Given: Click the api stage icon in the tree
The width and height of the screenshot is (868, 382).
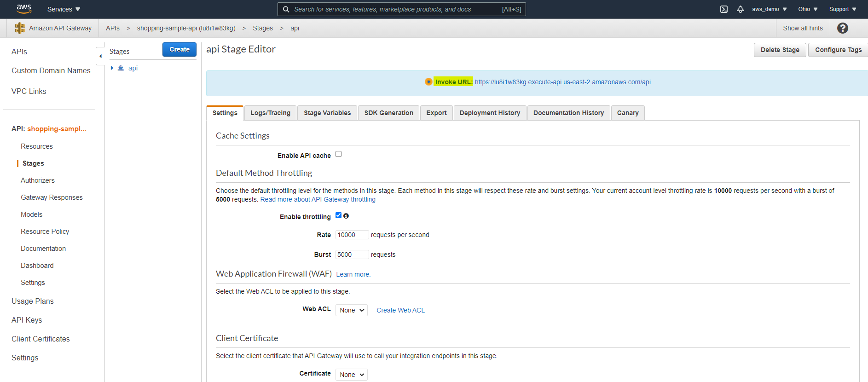Looking at the screenshot, I should [121, 68].
